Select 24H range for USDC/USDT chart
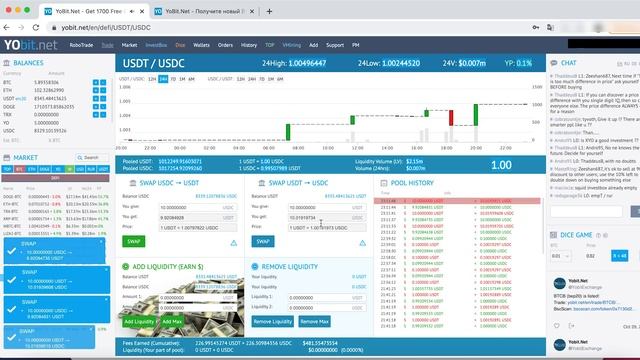Screen dimensions: 640x360 point(252,79)
